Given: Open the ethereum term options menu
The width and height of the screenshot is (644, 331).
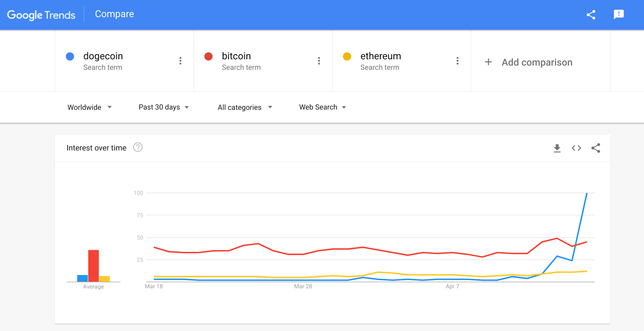Looking at the screenshot, I should [x=458, y=61].
